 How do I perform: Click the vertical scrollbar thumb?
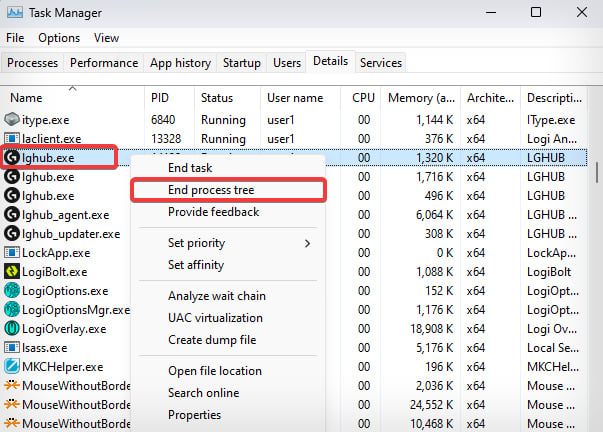(597, 172)
